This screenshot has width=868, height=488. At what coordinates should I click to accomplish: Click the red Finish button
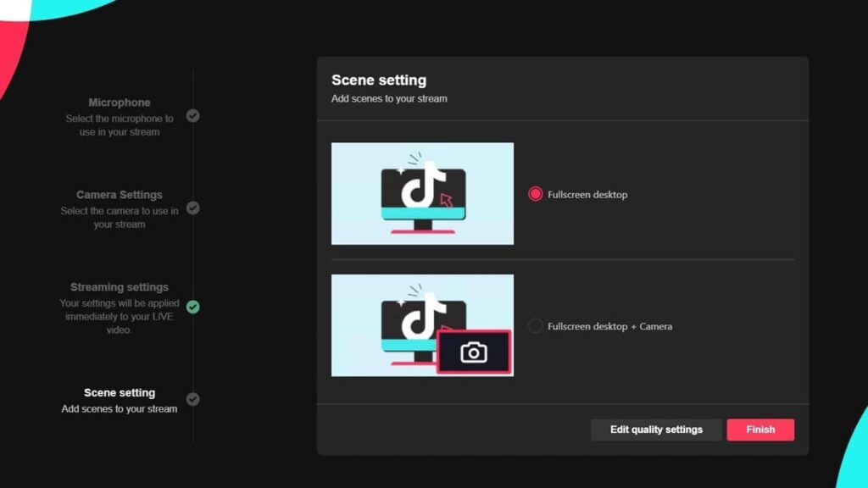tap(760, 430)
